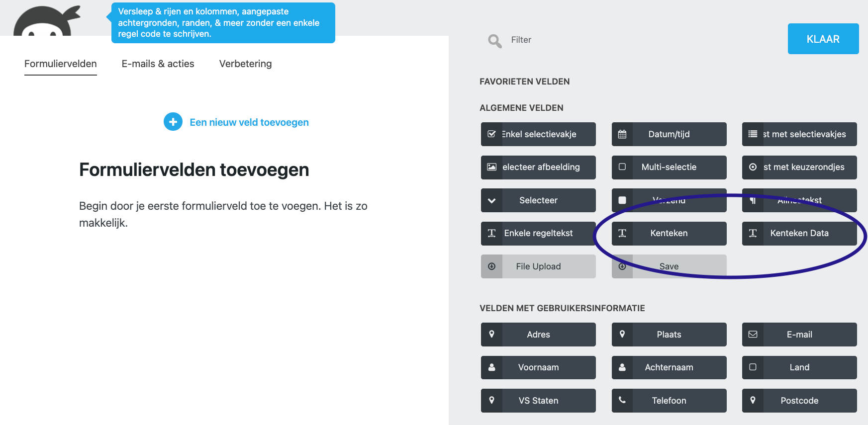
Task: Click the text icon on Kenteken Data field
Action: tap(753, 233)
